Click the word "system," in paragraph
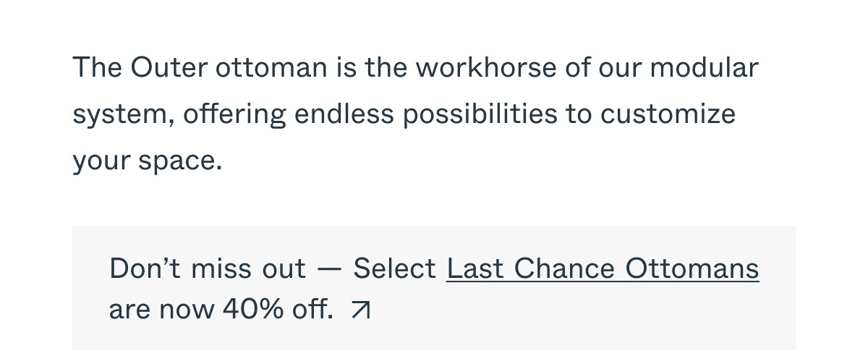Image resolution: width=868 pixels, height=364 pixels. [123, 114]
